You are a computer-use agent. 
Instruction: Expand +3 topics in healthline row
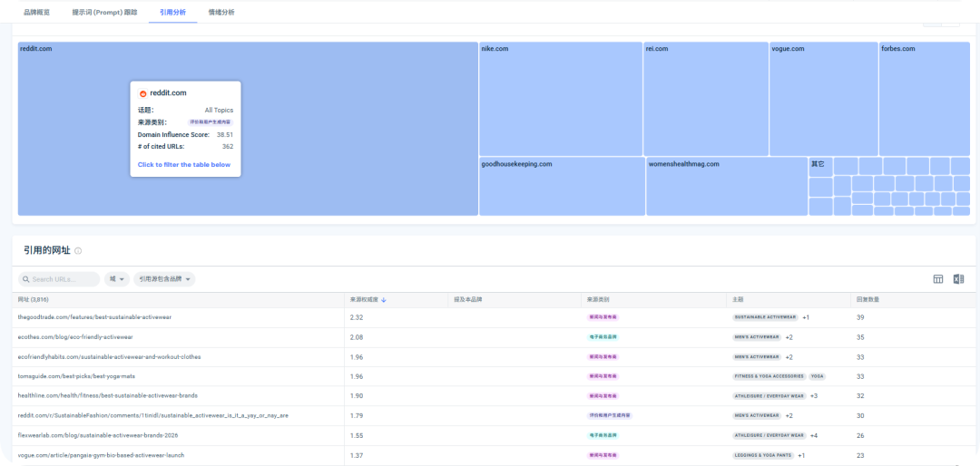pos(814,396)
